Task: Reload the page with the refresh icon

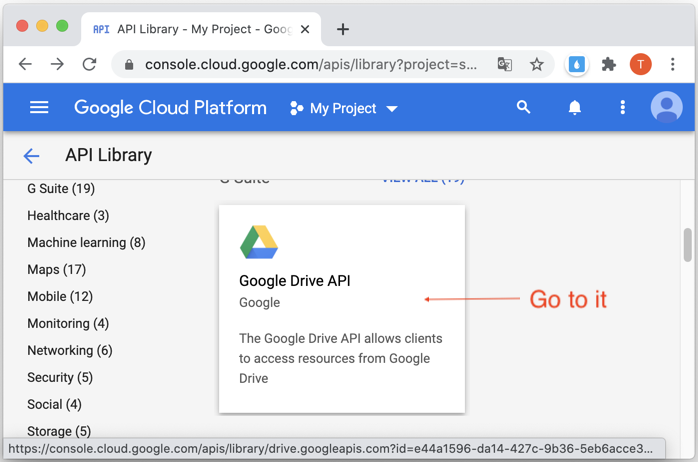Action: [x=89, y=65]
